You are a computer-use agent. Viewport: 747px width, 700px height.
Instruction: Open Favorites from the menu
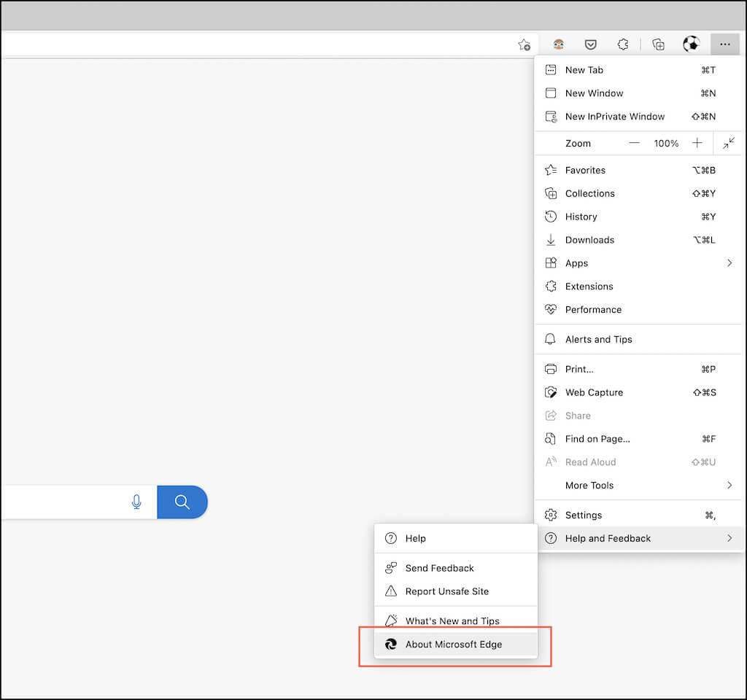[638, 170]
